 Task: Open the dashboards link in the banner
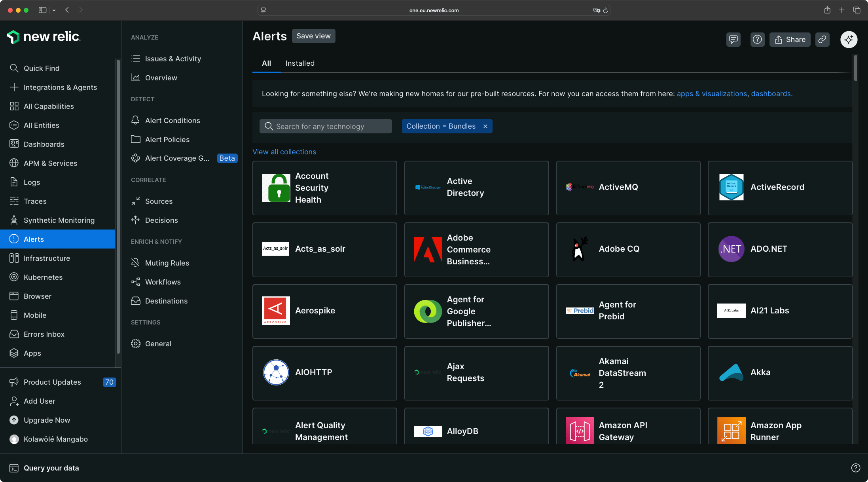coord(771,94)
